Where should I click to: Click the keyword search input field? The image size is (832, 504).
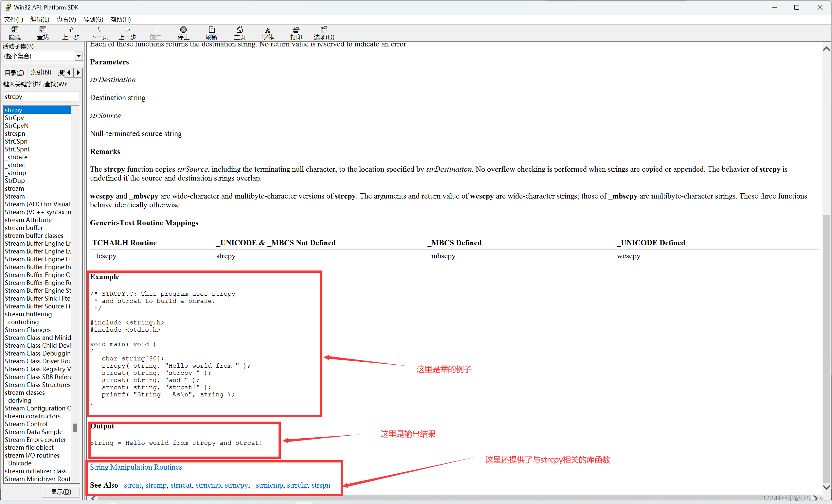pyautogui.click(x=41, y=97)
